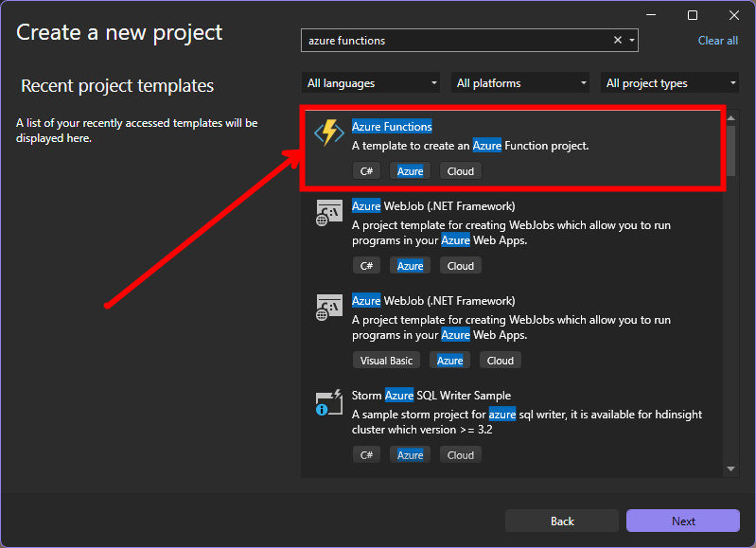The height and width of the screenshot is (548, 756).
Task: Select the Azure Functions template title
Action: [x=392, y=127]
